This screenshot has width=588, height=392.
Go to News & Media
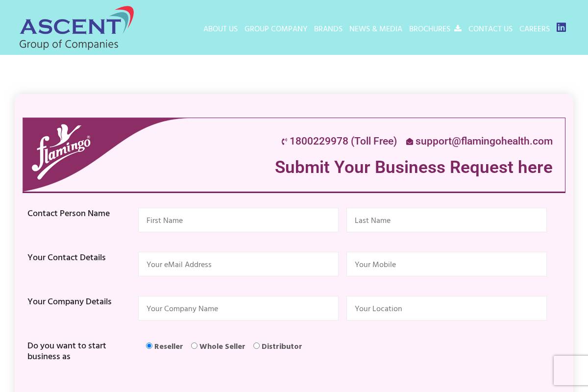tap(376, 29)
